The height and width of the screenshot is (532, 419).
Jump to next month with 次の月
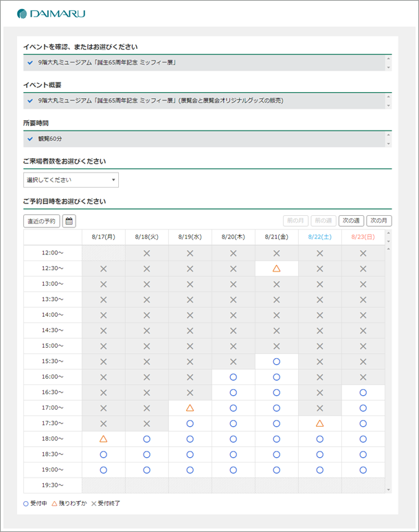point(379,221)
